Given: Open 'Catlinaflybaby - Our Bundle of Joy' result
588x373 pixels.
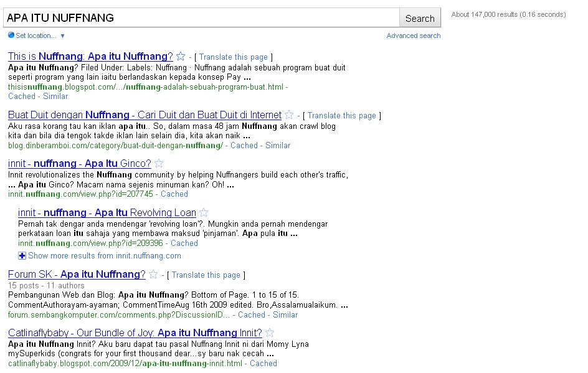Looking at the screenshot, I should (135, 333).
